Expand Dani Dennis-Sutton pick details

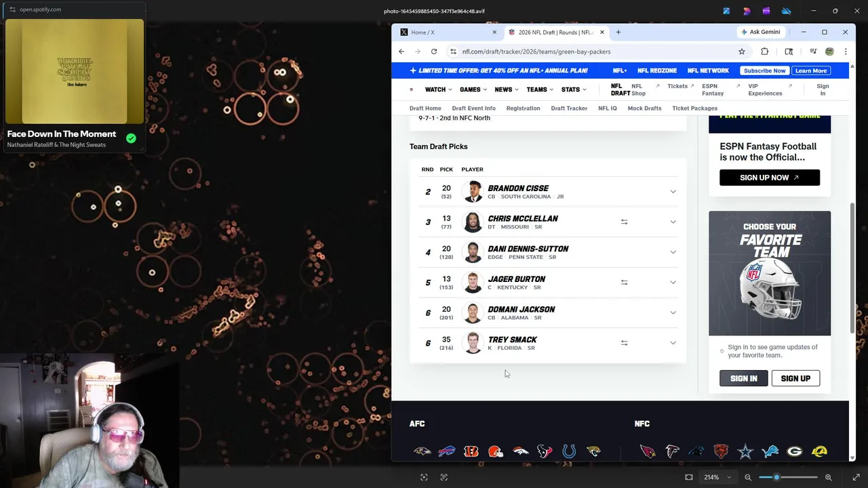673,252
